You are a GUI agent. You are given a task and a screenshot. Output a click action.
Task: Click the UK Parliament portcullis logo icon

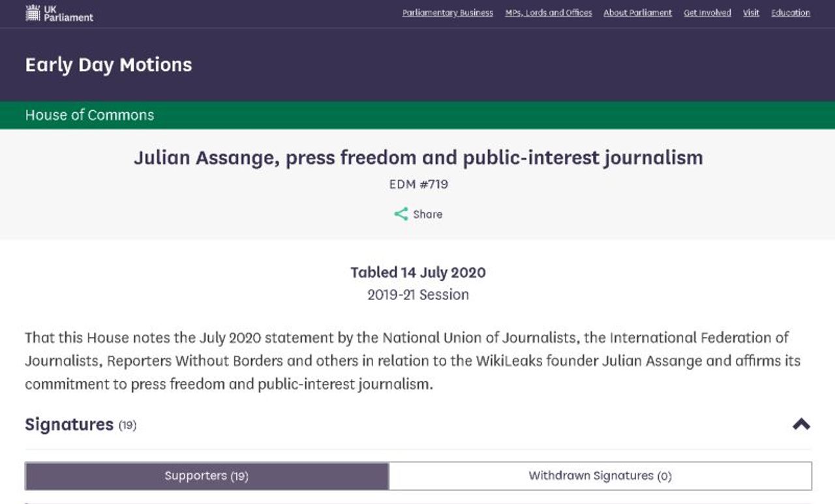point(33,12)
